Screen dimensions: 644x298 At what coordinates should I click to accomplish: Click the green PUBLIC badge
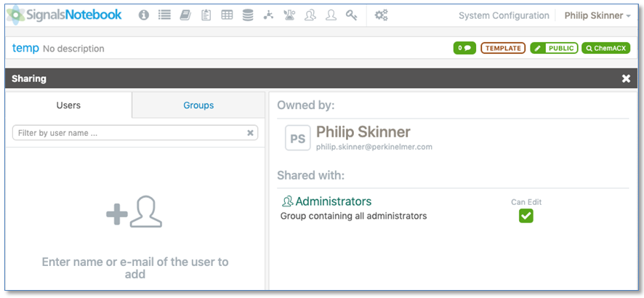(553, 48)
